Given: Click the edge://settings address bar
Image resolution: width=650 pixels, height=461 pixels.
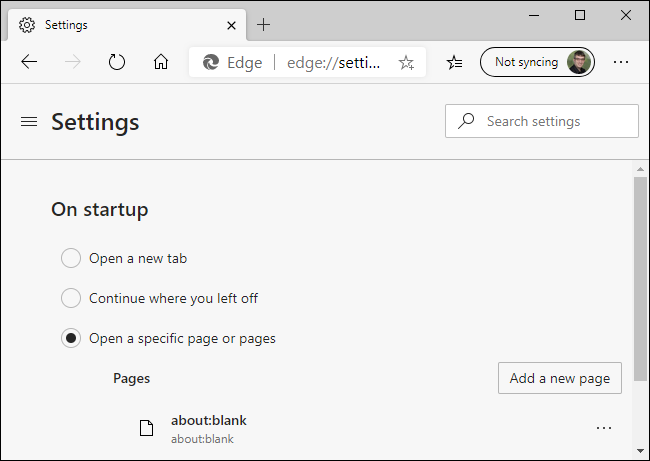Looking at the screenshot, I should click(x=333, y=62).
